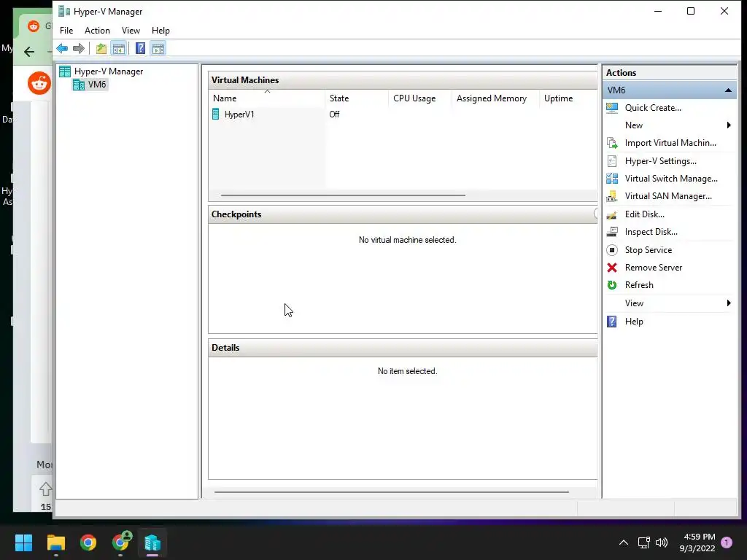
Task: Collapse the VM6 actions section
Action: tap(728, 90)
